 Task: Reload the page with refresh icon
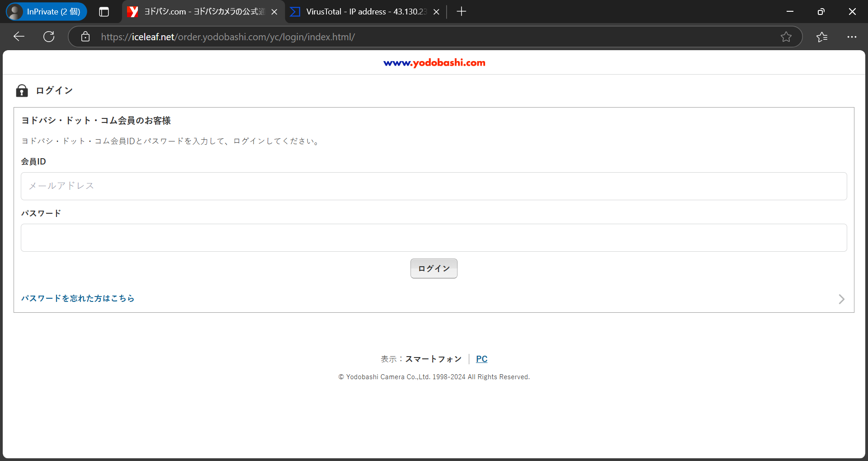click(49, 37)
